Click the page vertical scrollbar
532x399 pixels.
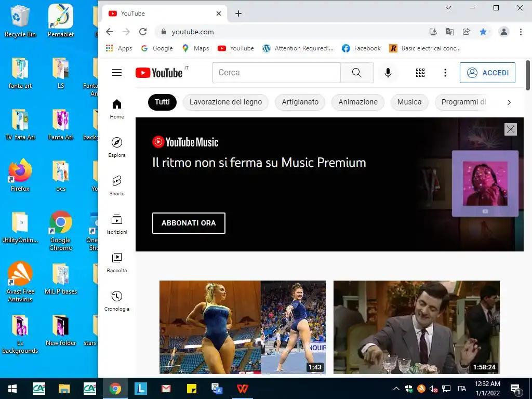pyautogui.click(x=528, y=75)
